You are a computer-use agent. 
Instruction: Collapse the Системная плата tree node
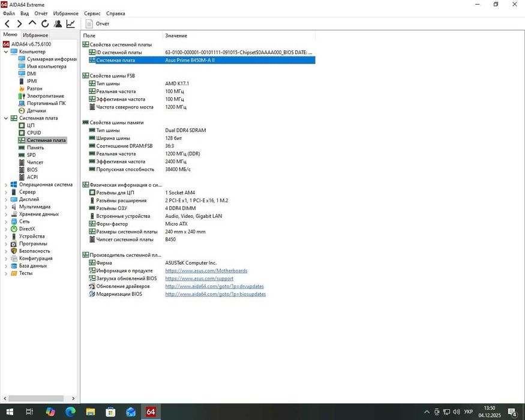[5, 118]
